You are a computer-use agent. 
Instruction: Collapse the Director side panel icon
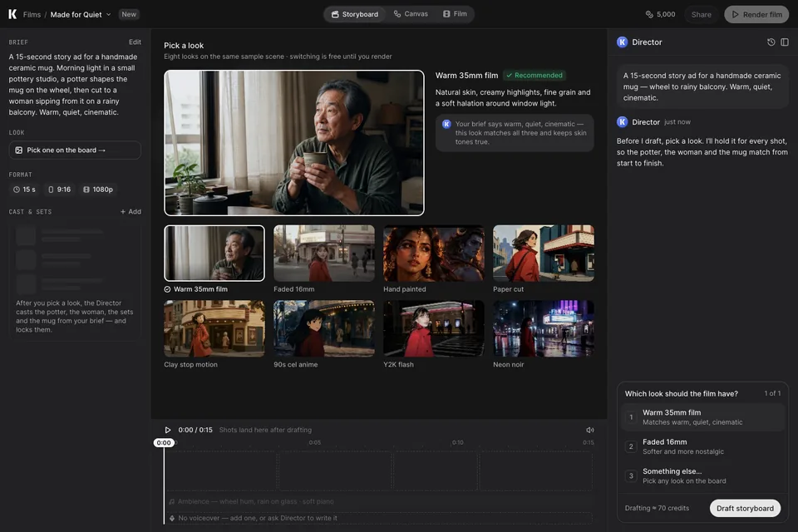785,42
